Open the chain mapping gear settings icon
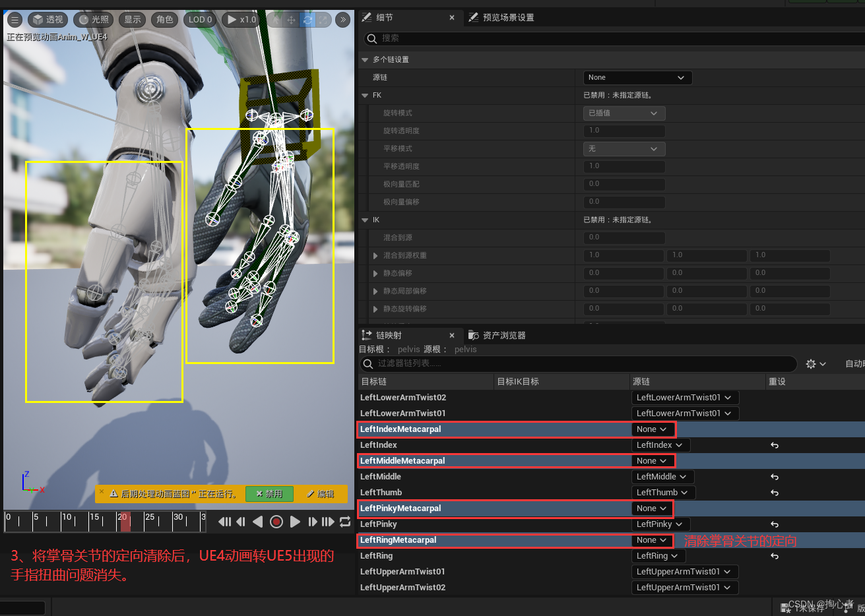The image size is (865, 616). 811,363
